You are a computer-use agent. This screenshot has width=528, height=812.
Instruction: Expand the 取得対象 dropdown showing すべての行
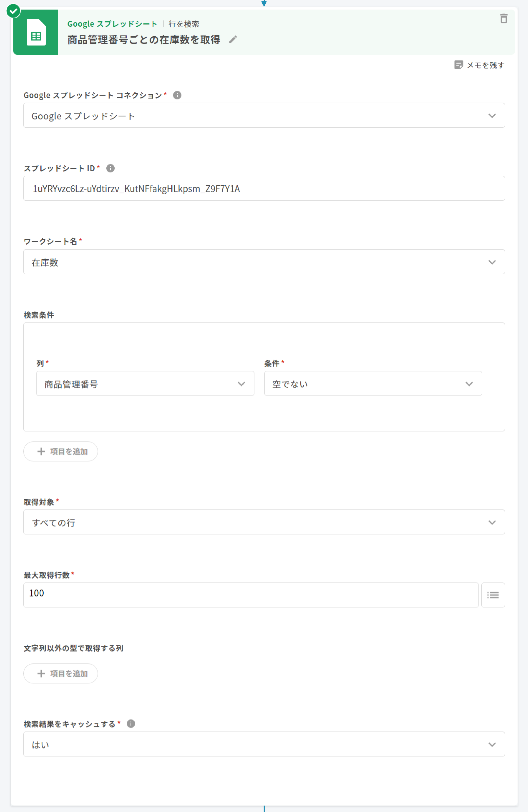(x=264, y=522)
